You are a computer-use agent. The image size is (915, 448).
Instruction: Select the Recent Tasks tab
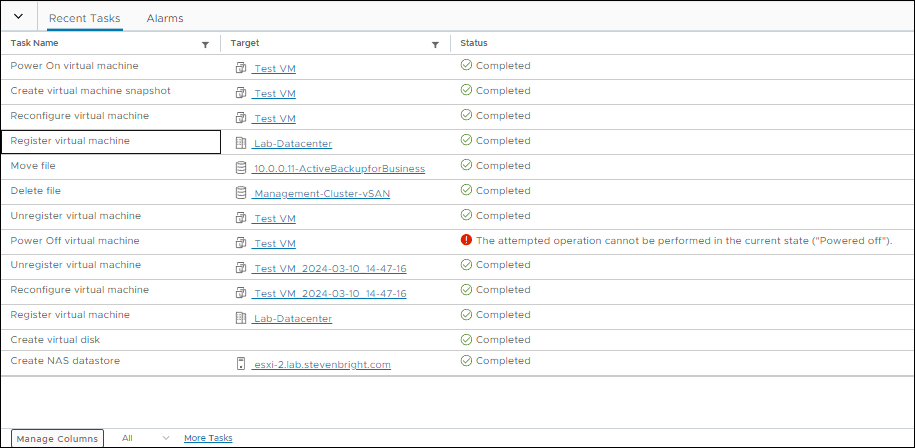coord(84,18)
